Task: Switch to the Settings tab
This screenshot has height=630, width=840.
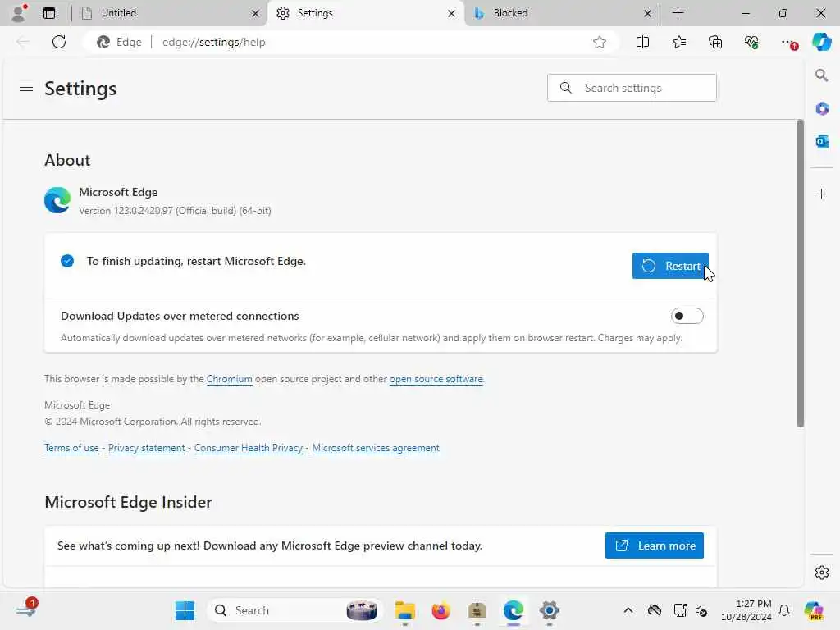Action: [366, 13]
